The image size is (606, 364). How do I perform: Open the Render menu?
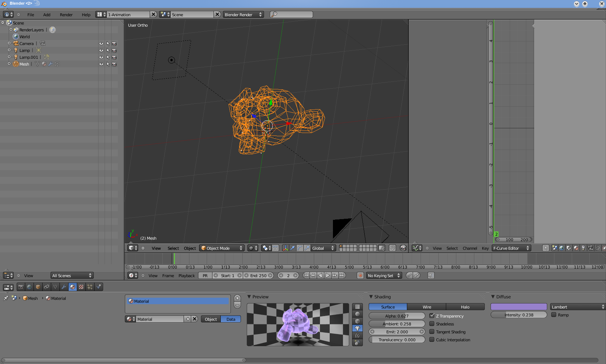click(66, 15)
